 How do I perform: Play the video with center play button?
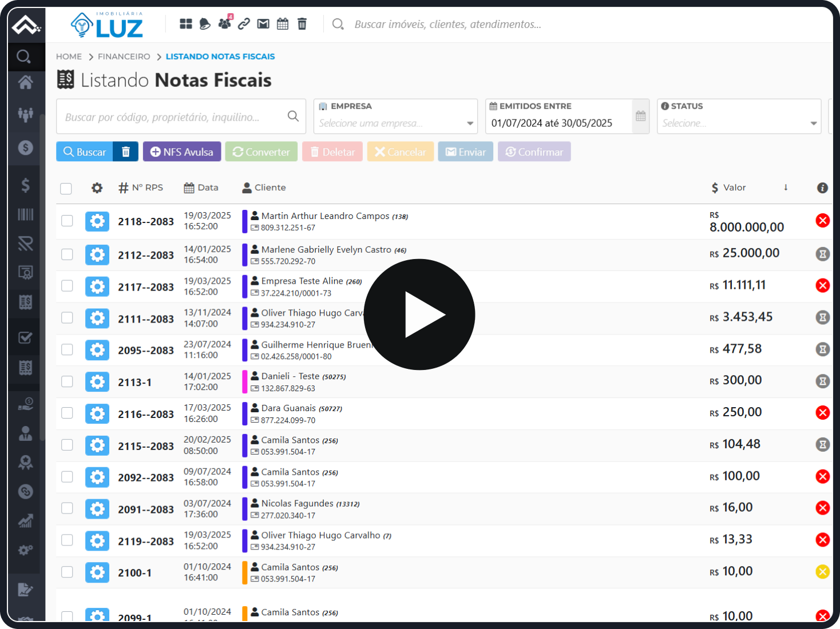click(419, 314)
